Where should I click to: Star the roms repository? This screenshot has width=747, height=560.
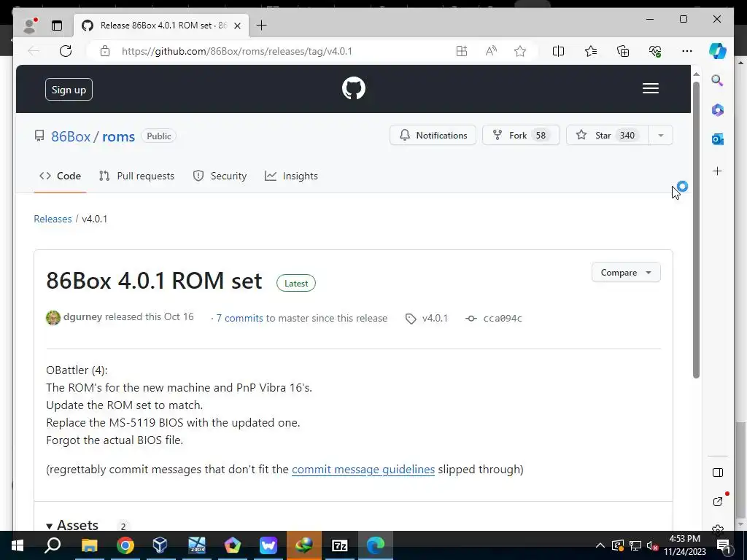coord(608,135)
